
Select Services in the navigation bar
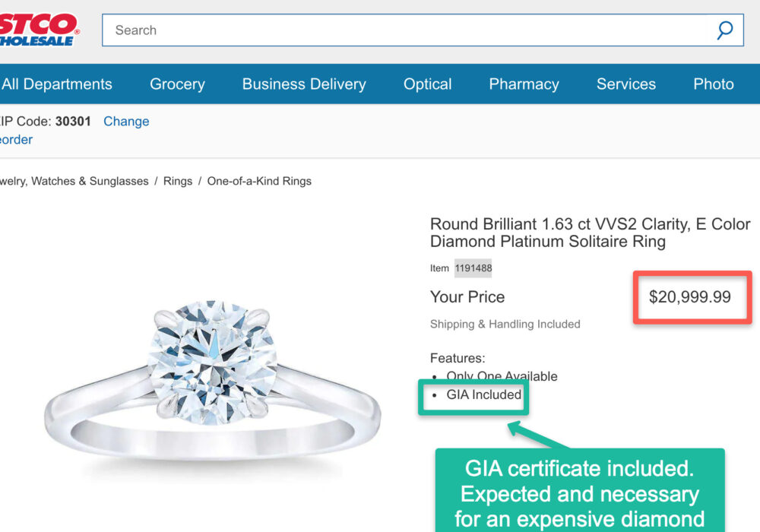tap(625, 84)
